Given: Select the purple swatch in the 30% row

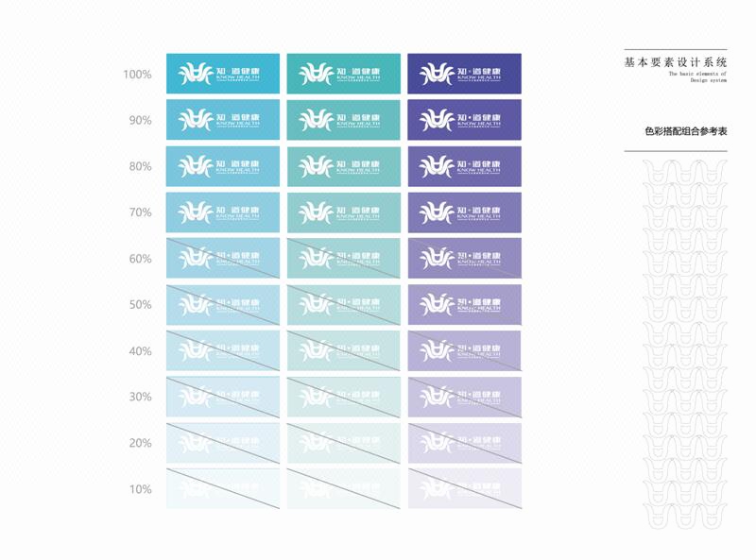Looking at the screenshot, I should [x=464, y=397].
